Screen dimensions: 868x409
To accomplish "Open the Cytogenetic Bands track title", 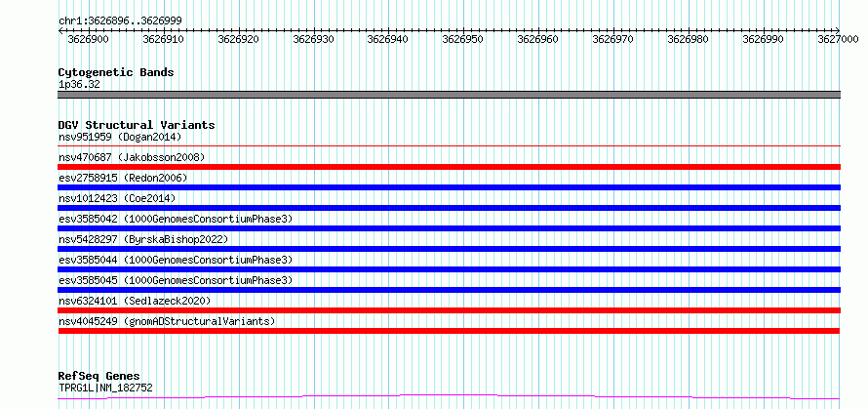I will [116, 72].
